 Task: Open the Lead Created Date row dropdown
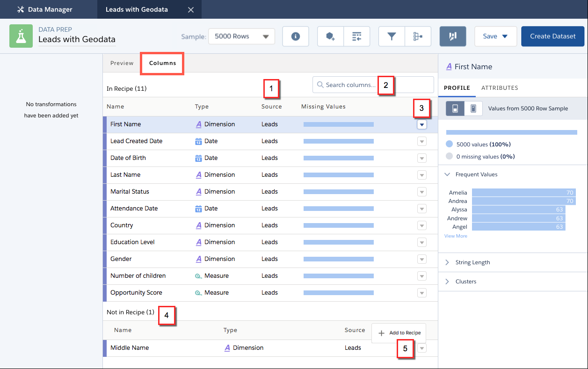(x=422, y=141)
